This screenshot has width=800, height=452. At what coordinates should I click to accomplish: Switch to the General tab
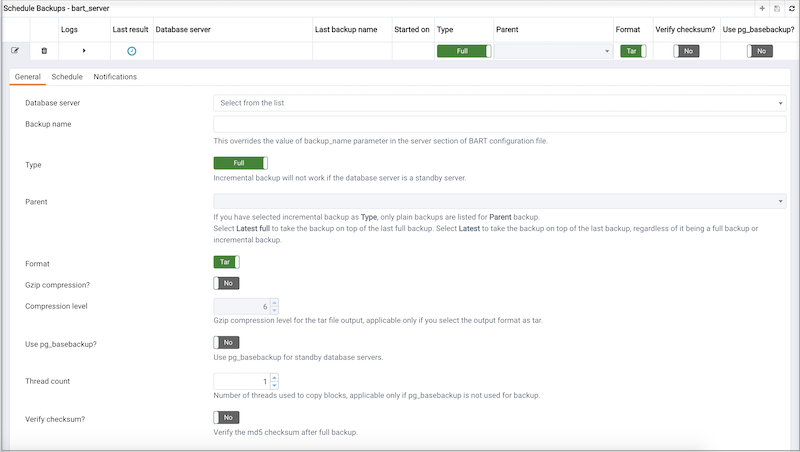pyautogui.click(x=28, y=77)
